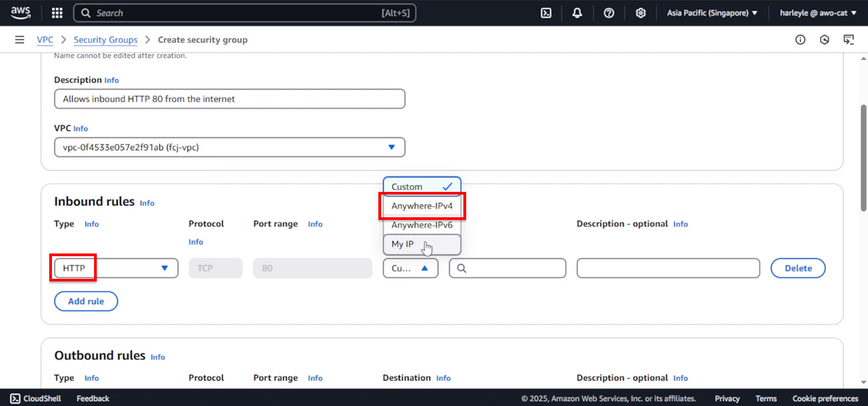
Task: Click the Add rule button
Action: pyautogui.click(x=86, y=301)
